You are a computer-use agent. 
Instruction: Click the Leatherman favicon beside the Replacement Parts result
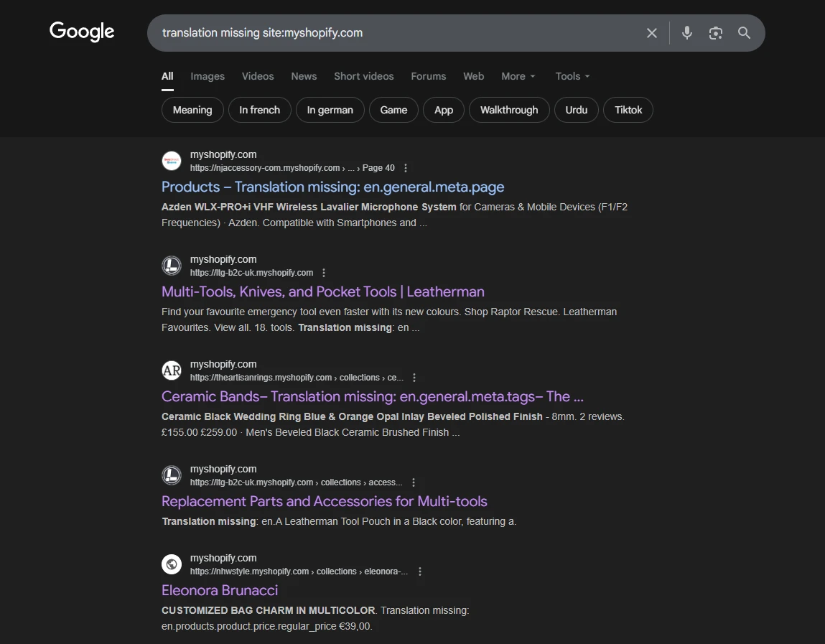(172, 475)
